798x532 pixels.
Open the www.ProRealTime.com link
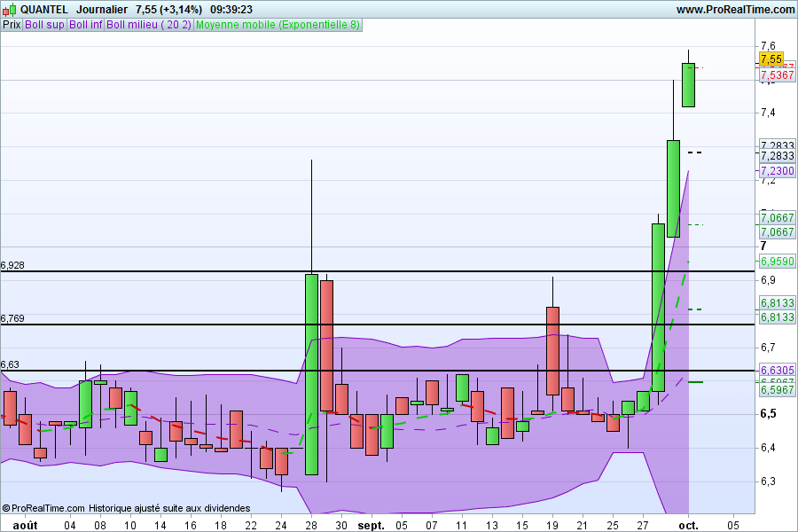[735, 10]
